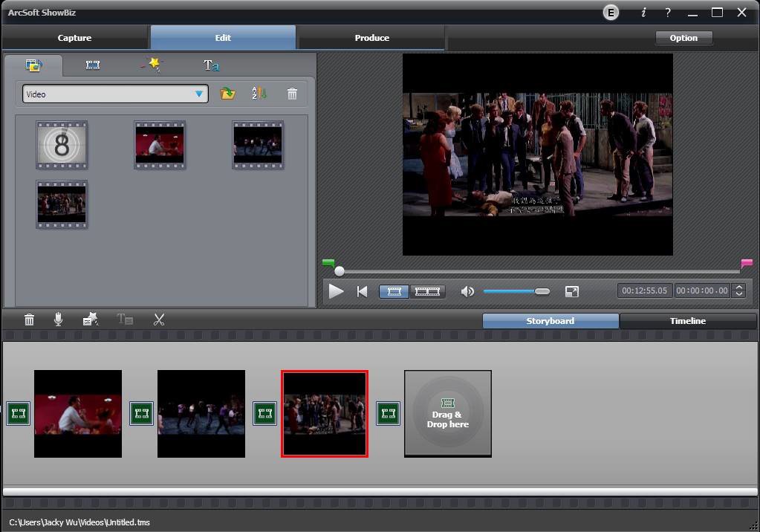This screenshot has height=532, width=760.
Task: Click the timecode stepper arrows
Action: (x=739, y=291)
